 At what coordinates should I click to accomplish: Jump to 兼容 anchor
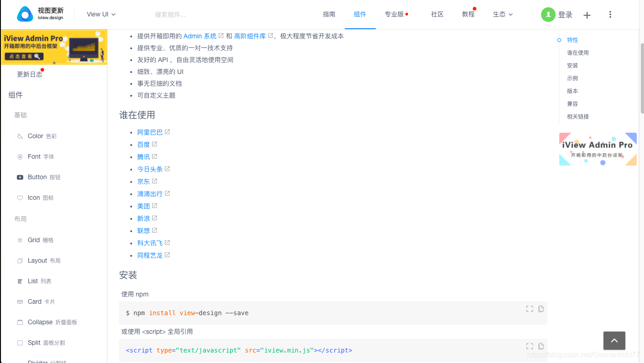(572, 104)
